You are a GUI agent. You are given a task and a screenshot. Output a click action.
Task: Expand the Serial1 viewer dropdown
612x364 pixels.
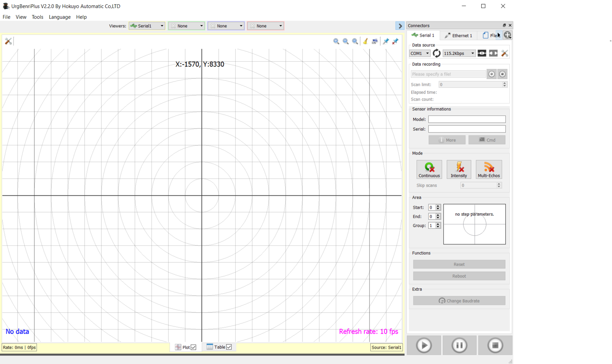[x=147, y=26]
